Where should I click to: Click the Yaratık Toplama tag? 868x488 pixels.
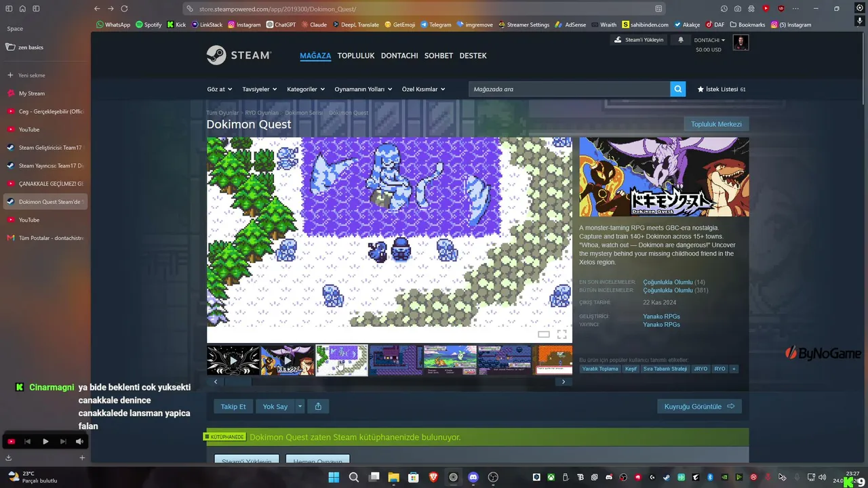click(600, 369)
